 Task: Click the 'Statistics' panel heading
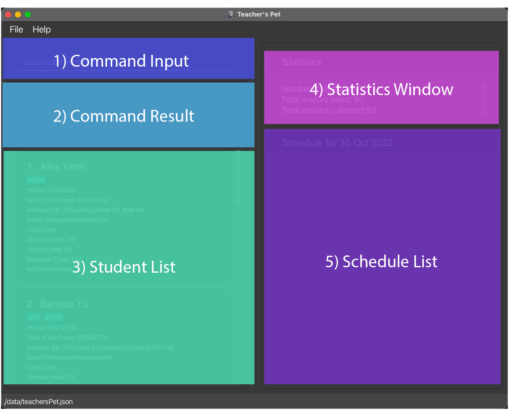tap(302, 62)
